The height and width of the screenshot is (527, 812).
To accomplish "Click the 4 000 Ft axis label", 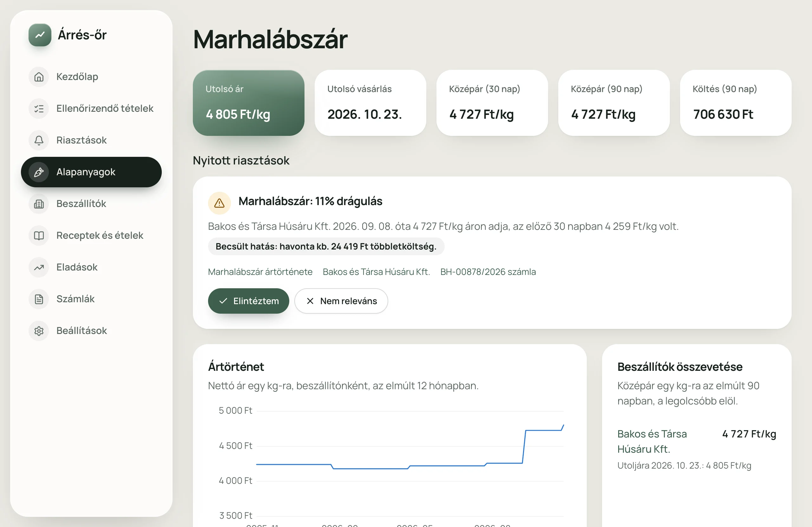I will point(235,481).
